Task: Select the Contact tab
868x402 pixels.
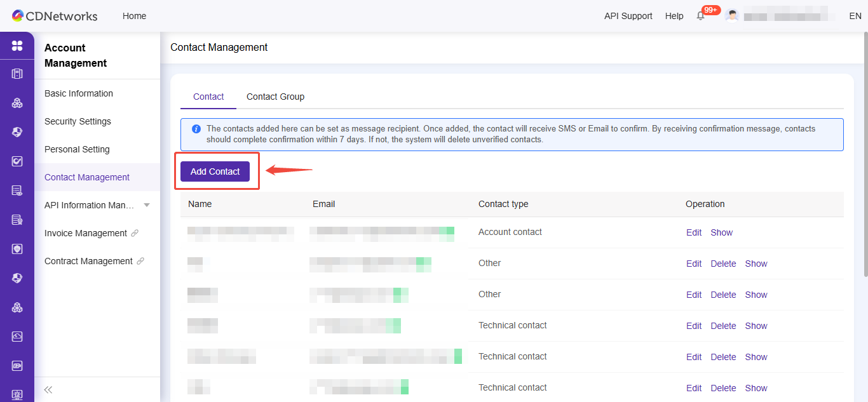Action: point(208,97)
